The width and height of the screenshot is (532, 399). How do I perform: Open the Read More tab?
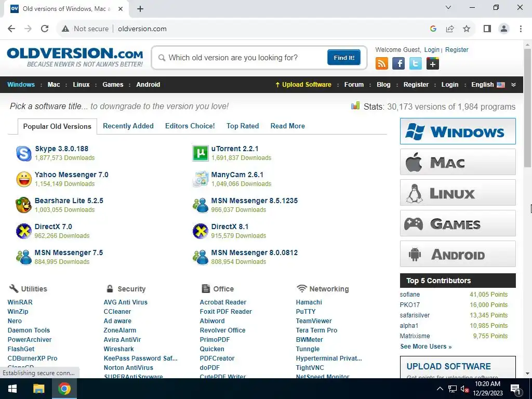(x=288, y=126)
